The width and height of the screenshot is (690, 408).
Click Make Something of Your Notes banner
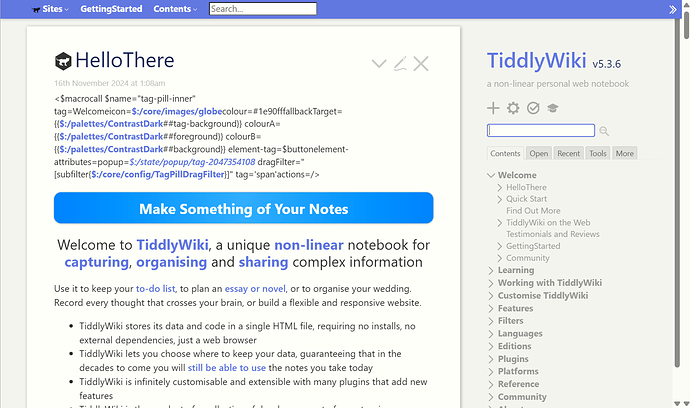coord(244,208)
